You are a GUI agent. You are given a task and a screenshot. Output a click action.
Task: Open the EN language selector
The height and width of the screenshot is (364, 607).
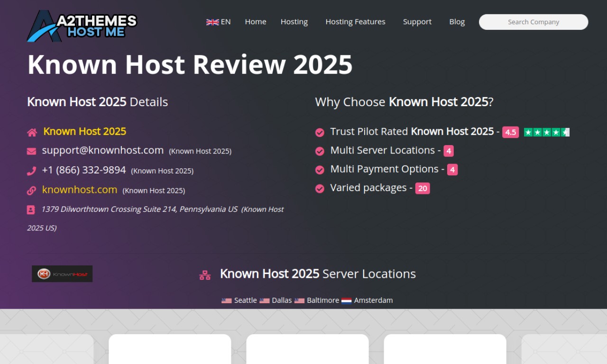click(219, 22)
